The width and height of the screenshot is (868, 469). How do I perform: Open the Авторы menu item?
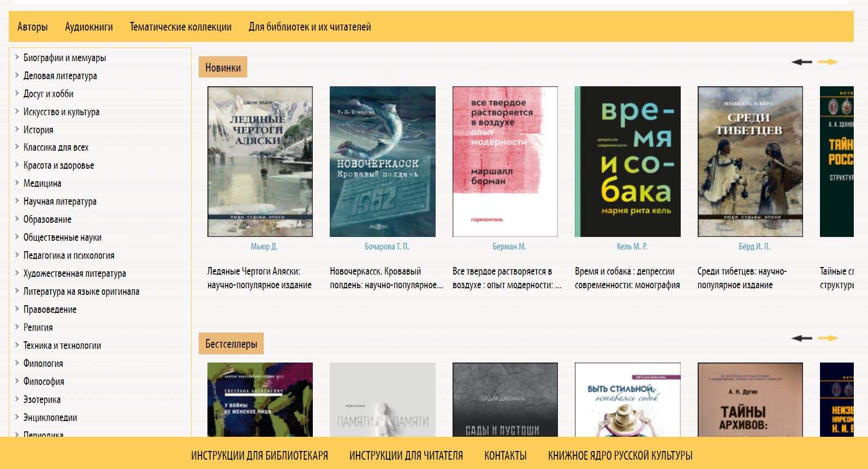(32, 27)
